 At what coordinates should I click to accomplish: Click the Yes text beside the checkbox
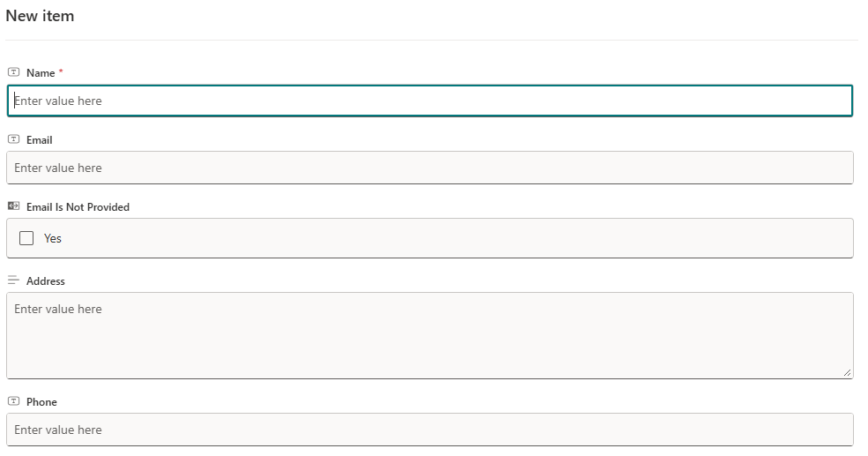pos(53,238)
